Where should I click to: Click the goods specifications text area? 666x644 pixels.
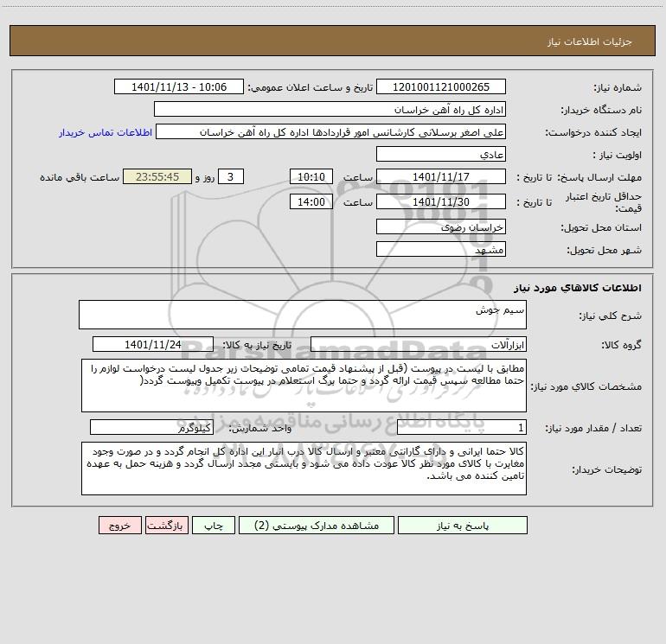304,386
